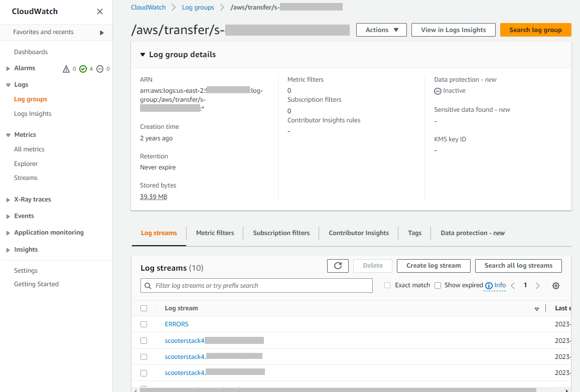Open the Actions dropdown menu
580x392 pixels.
click(x=382, y=30)
